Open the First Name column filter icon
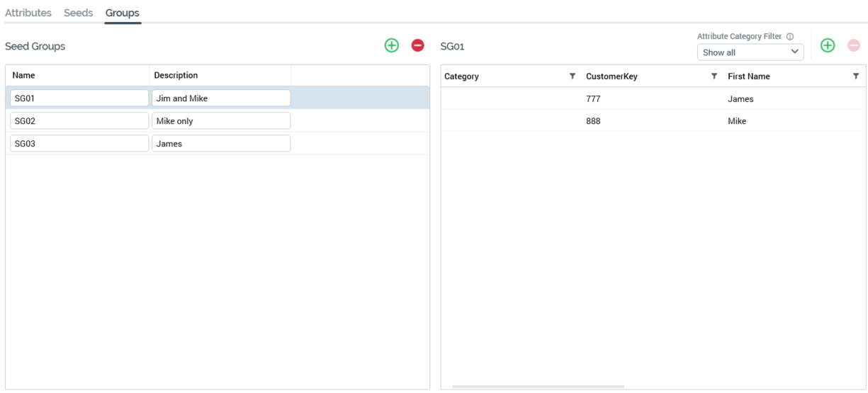 coord(856,76)
